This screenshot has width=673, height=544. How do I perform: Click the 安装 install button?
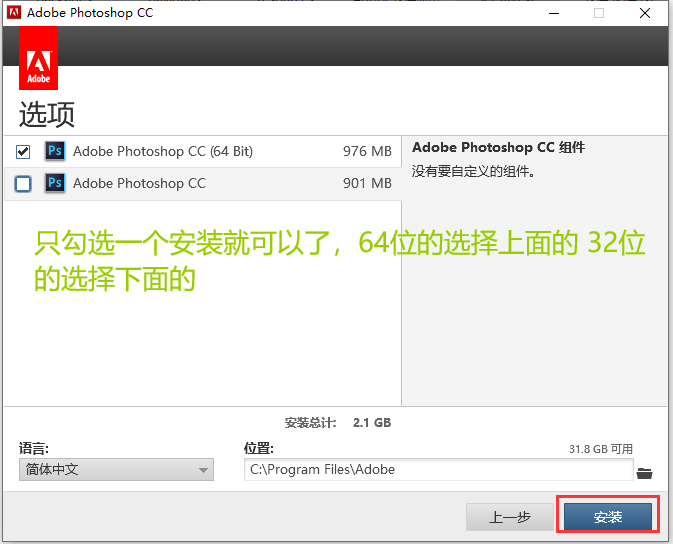(x=608, y=517)
